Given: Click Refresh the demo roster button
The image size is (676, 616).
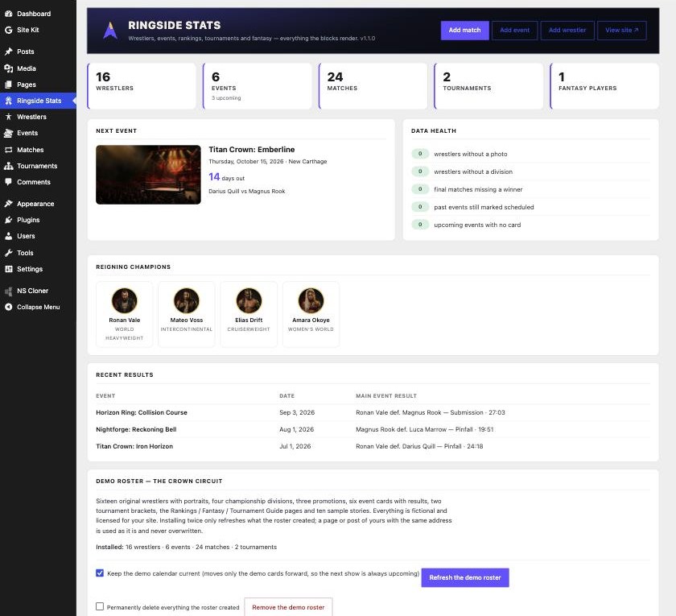Looking at the screenshot, I should click(x=465, y=577).
